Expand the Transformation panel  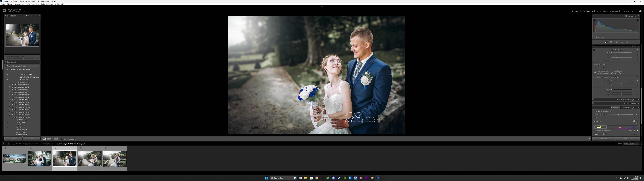(630, 103)
